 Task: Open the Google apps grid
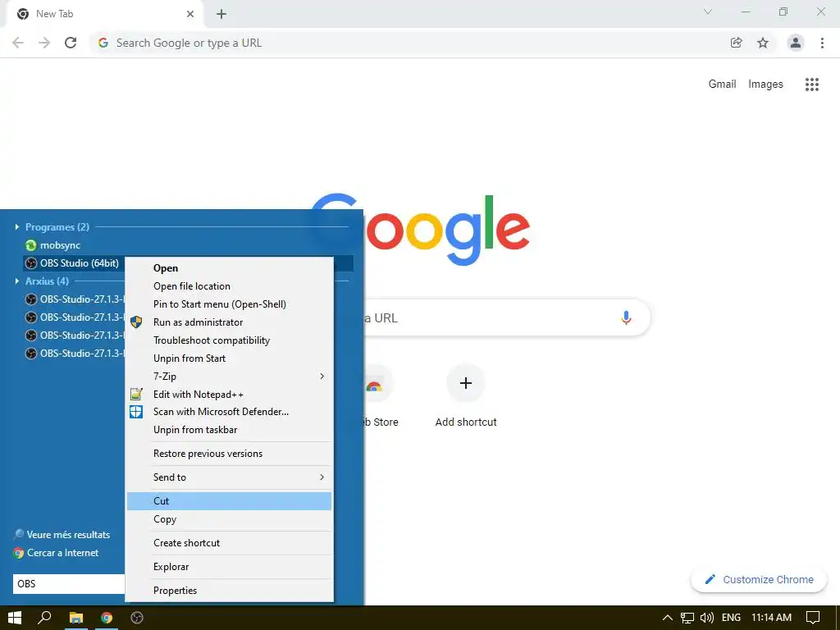[812, 84]
